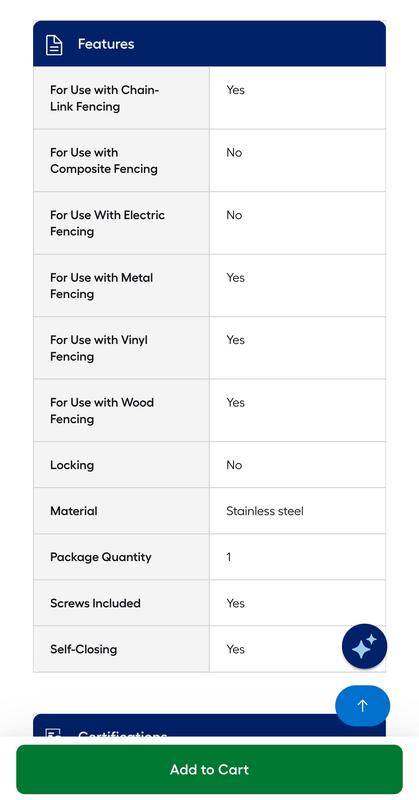
Task: Select the Locking row label
Action: [72, 465]
